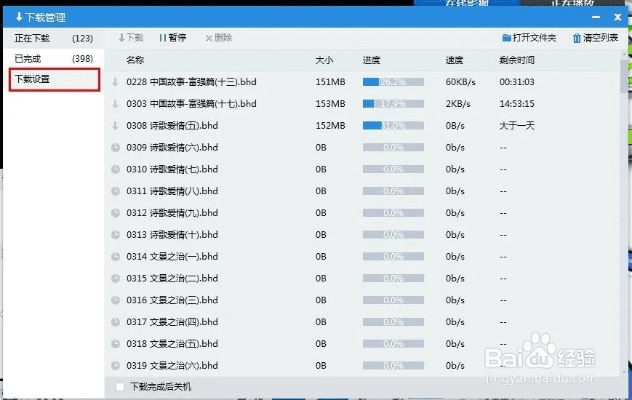632x400 pixels.
Task: Click the trash icon beside 清空列表
Action: pos(577,38)
